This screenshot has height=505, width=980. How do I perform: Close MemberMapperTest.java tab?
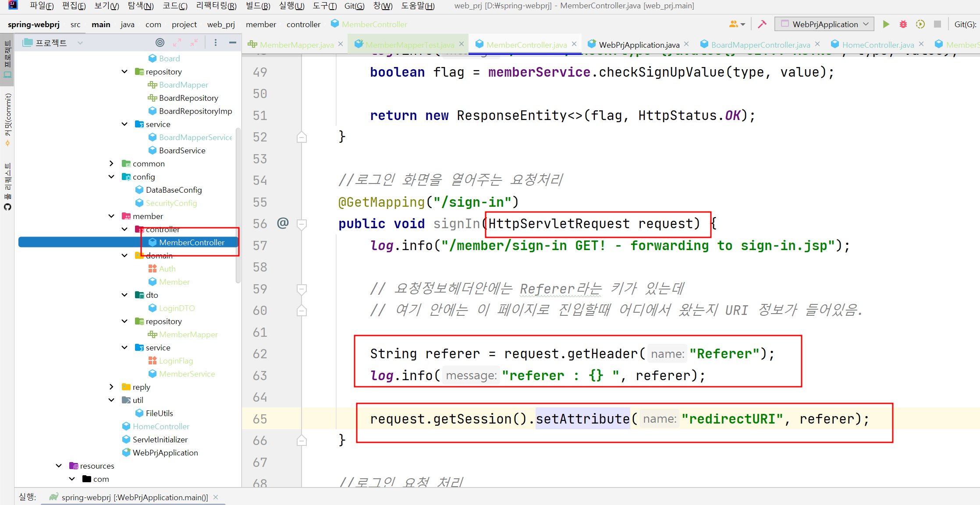tap(462, 44)
